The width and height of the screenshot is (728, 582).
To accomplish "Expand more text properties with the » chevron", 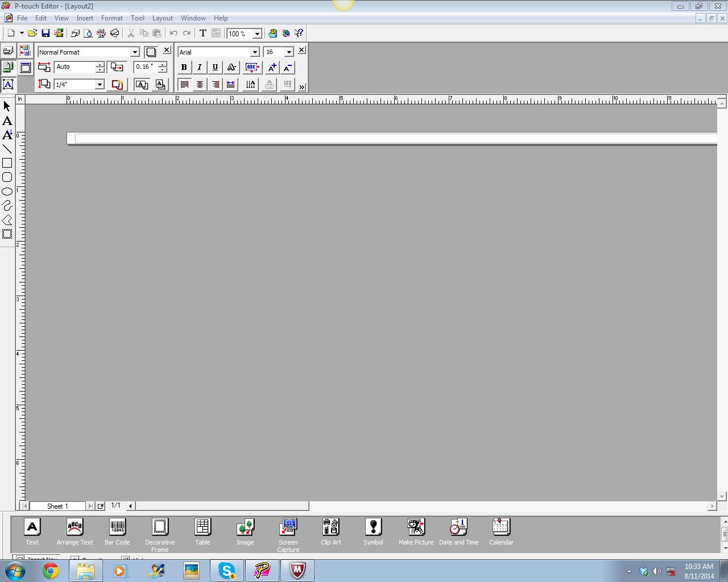I will 302,87.
